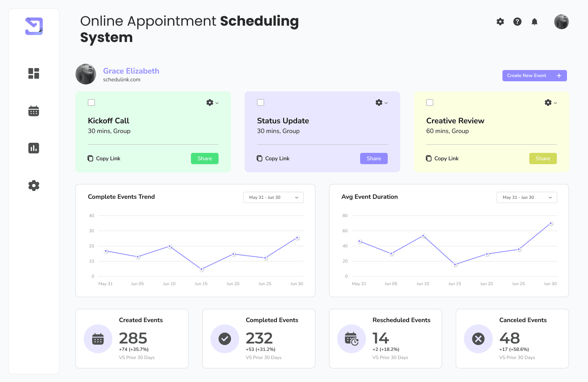The height and width of the screenshot is (382, 588).
Task: Share the Creative Review event
Action: pos(543,158)
